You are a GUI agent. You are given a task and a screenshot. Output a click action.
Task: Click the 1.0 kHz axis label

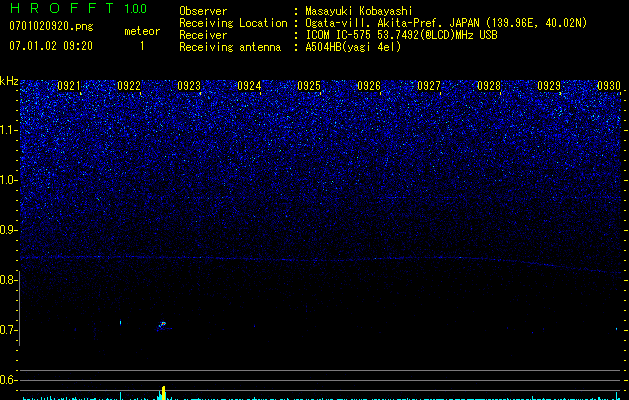point(9,180)
